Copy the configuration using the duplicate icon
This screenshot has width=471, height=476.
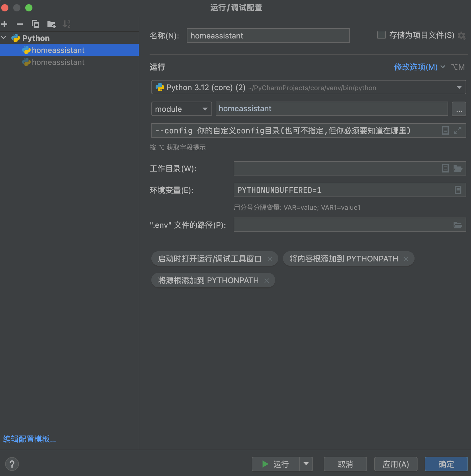click(35, 24)
